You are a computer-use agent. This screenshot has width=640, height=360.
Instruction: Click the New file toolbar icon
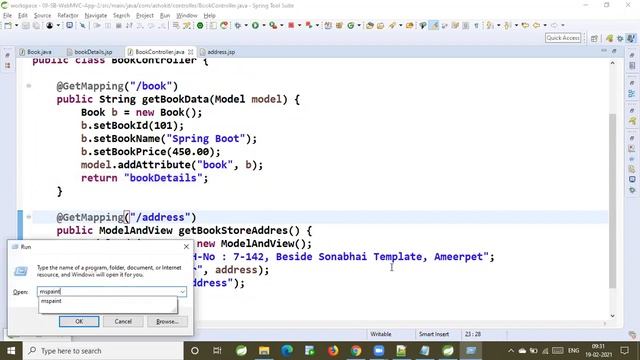coord(8,25)
